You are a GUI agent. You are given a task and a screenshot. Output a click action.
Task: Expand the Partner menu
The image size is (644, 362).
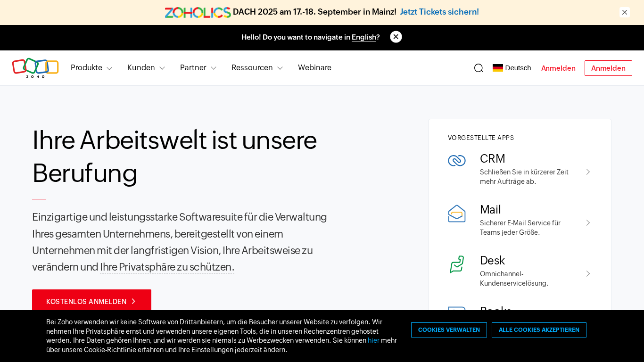198,68
